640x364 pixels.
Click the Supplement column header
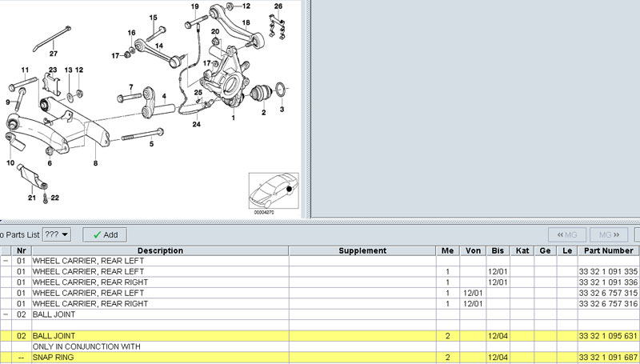point(362,251)
